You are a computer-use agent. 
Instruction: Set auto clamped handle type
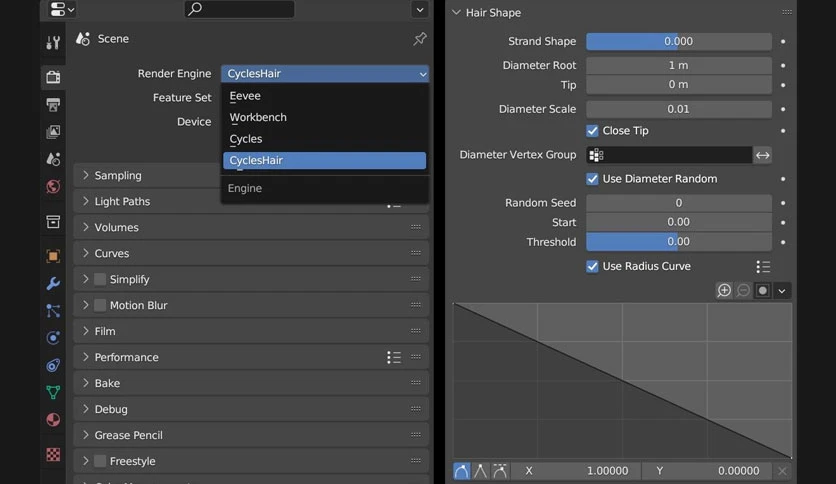point(500,471)
